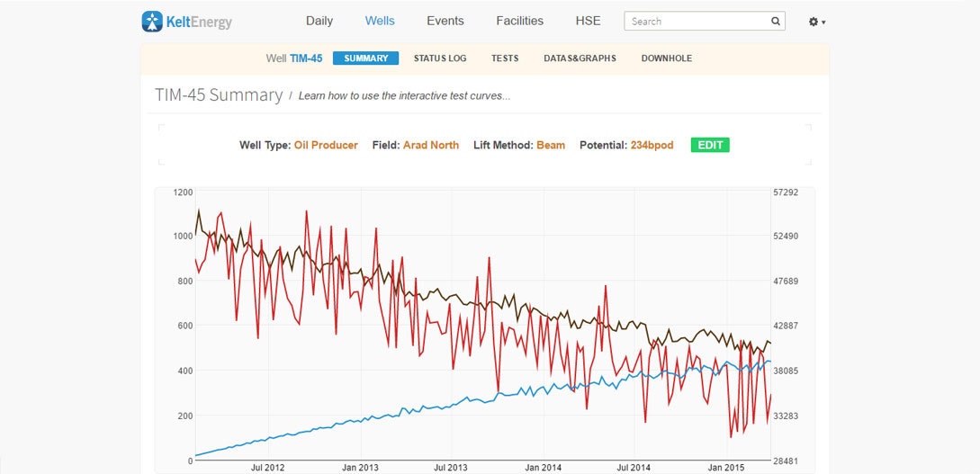
Task: Open the interactive test curves help link
Action: [x=404, y=96]
